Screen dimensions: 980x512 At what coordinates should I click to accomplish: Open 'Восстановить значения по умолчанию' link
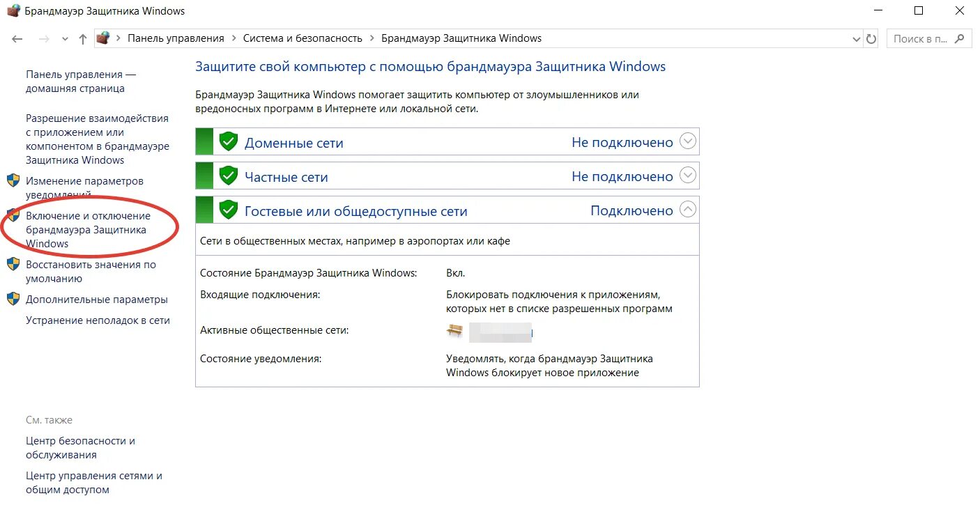(91, 272)
